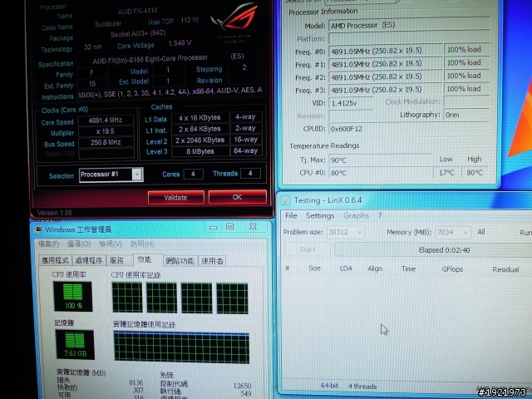Image resolution: width=532 pixels, height=399 pixels.
Task: Open the Processor #1 selection dropdown
Action: click(x=137, y=175)
